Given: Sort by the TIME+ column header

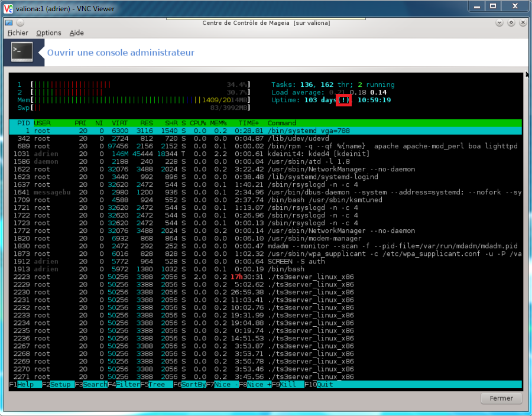Looking at the screenshot, I should point(249,123).
